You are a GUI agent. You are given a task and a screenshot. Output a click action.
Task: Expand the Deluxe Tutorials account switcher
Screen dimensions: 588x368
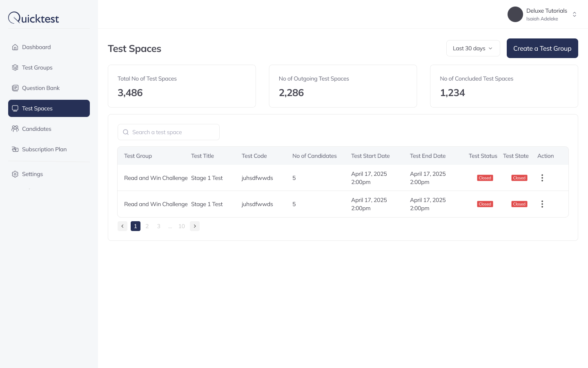tap(575, 14)
